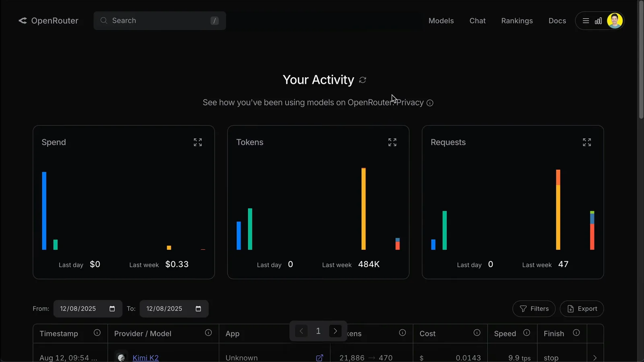Click the Tokens last week 484K value
The width and height of the screenshot is (644, 362).
tap(369, 264)
